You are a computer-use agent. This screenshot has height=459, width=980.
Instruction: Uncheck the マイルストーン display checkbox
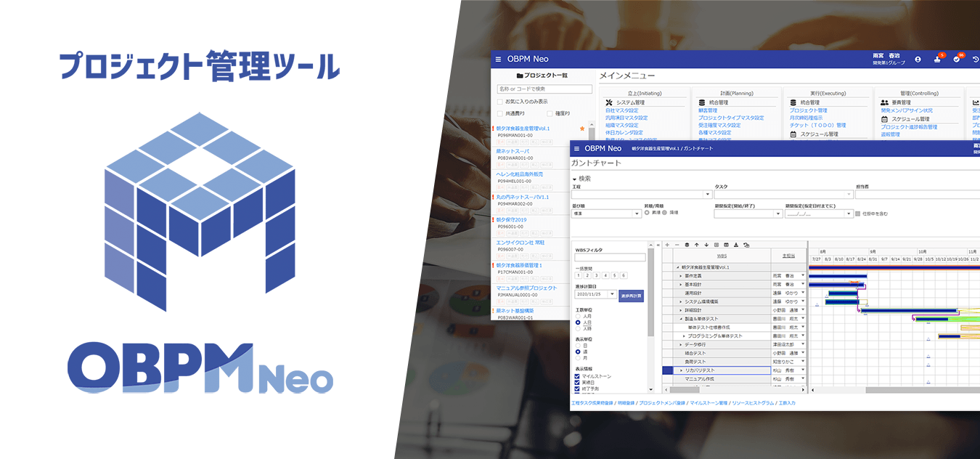pyautogui.click(x=576, y=377)
